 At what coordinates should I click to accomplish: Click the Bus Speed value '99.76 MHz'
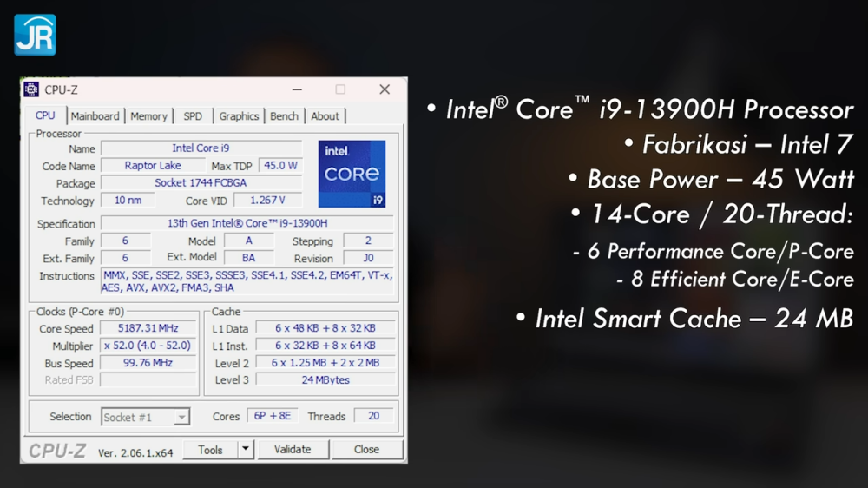tap(148, 363)
